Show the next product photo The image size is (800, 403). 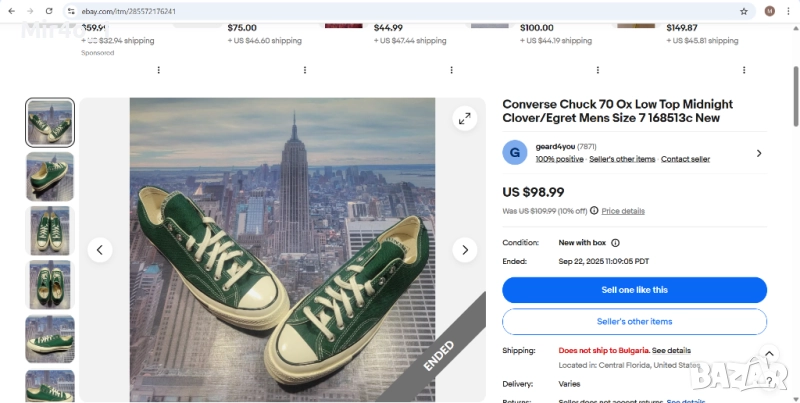click(x=464, y=249)
